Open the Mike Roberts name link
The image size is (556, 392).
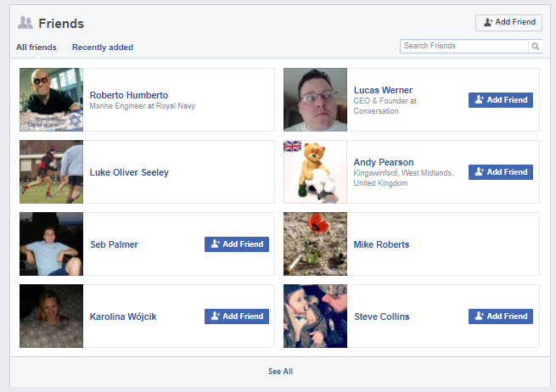coord(381,244)
